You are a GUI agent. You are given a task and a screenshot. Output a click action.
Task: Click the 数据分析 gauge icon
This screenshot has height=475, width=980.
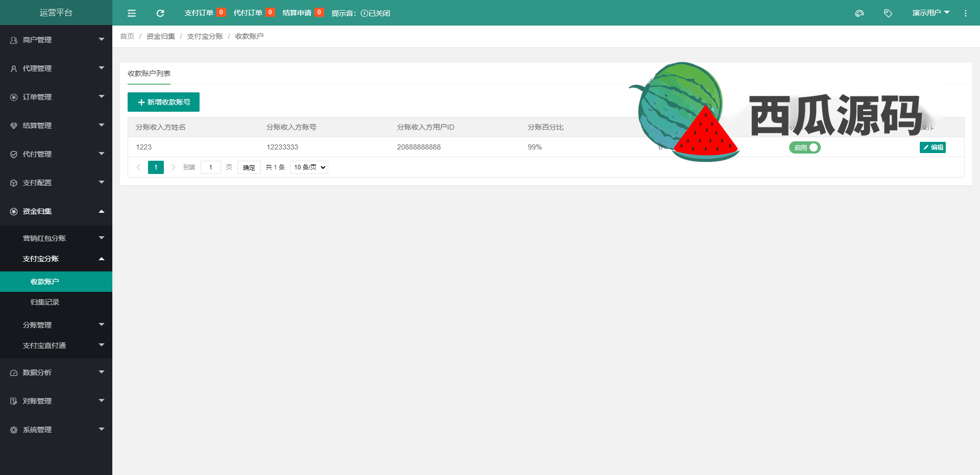[14, 372]
